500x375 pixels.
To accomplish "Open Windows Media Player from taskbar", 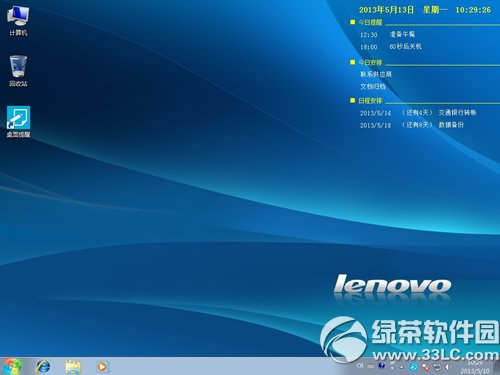I will 102,367.
